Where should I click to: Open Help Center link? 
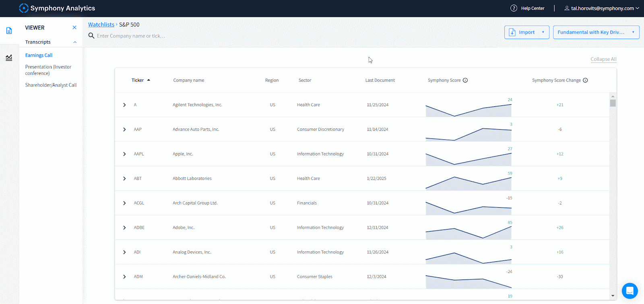pos(533,8)
